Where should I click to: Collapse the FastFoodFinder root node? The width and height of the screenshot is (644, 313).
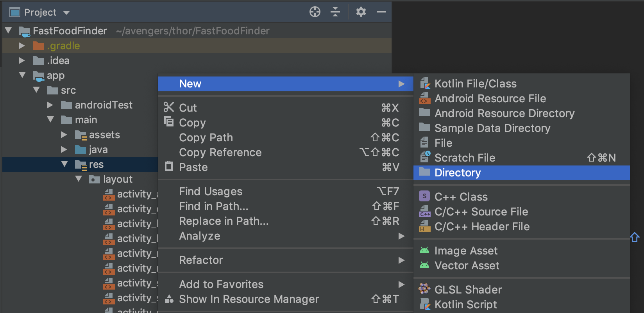8,30
